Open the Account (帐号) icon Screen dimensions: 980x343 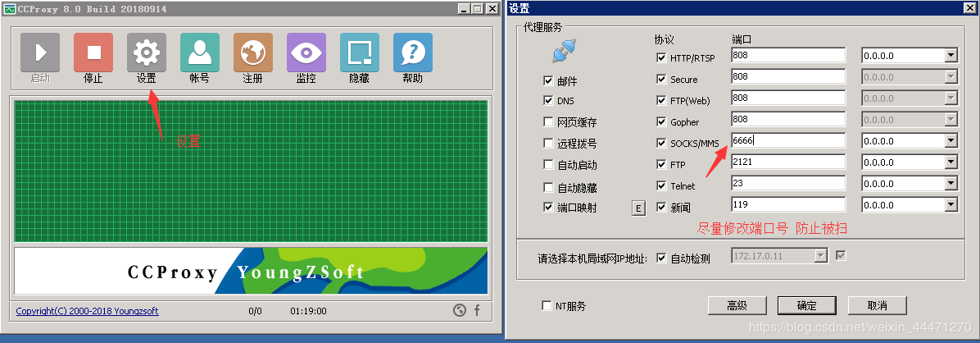199,53
